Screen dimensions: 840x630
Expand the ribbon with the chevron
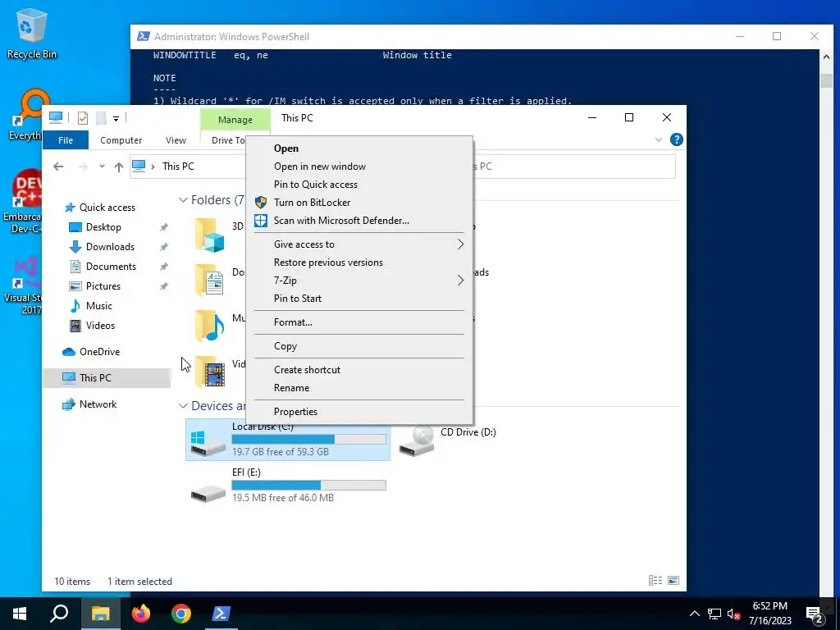pos(659,139)
